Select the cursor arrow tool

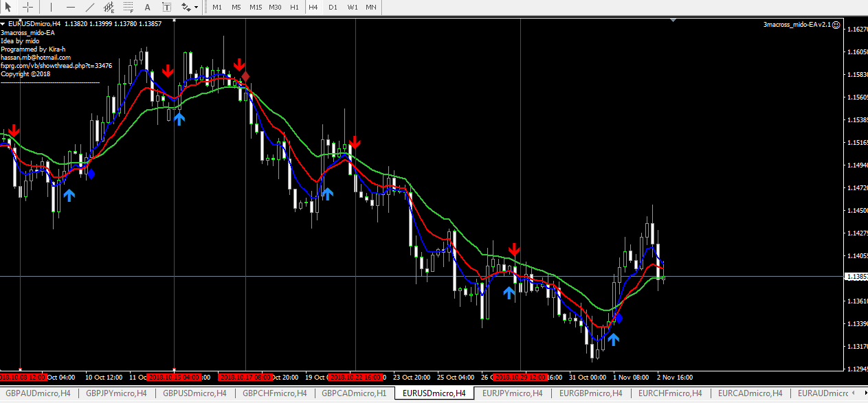click(9, 7)
